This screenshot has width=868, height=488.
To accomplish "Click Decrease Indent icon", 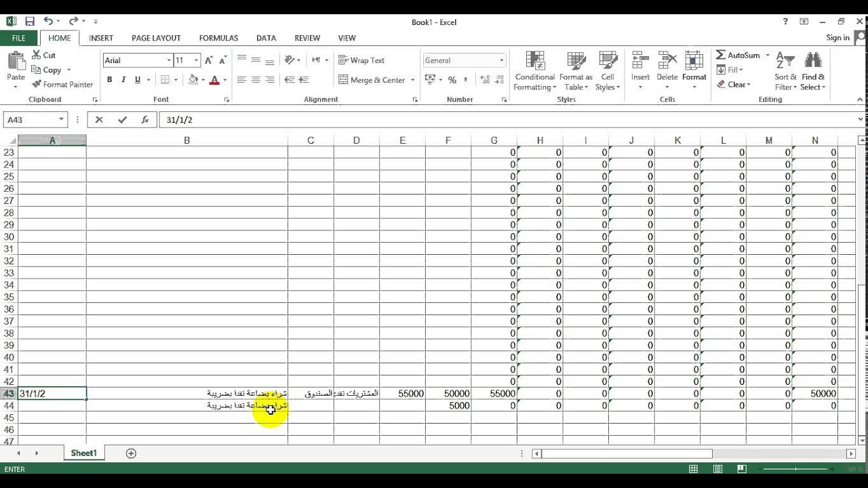I will pos(290,80).
